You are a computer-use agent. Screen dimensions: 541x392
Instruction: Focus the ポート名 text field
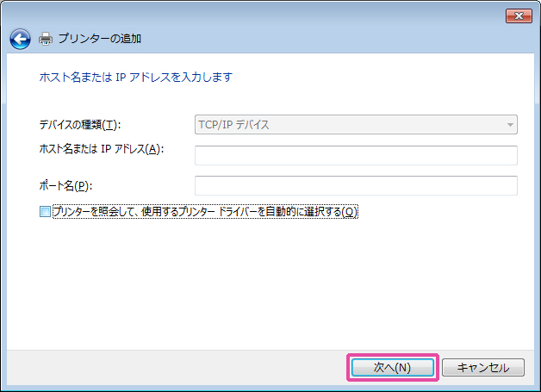(355, 186)
